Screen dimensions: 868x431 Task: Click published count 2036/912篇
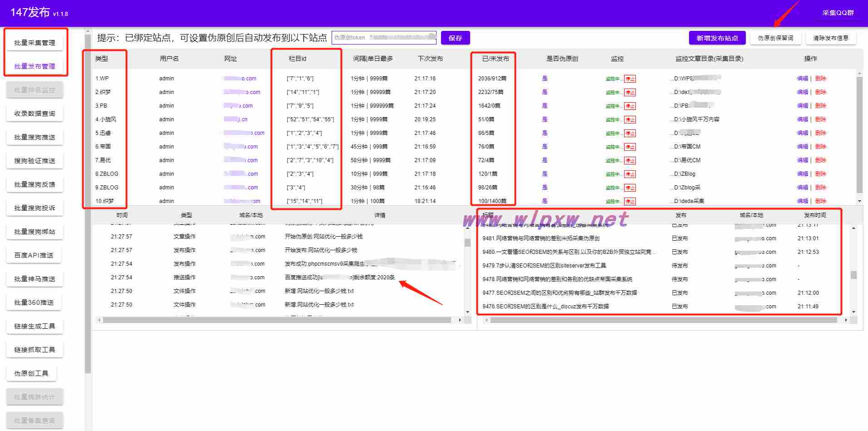click(x=492, y=79)
